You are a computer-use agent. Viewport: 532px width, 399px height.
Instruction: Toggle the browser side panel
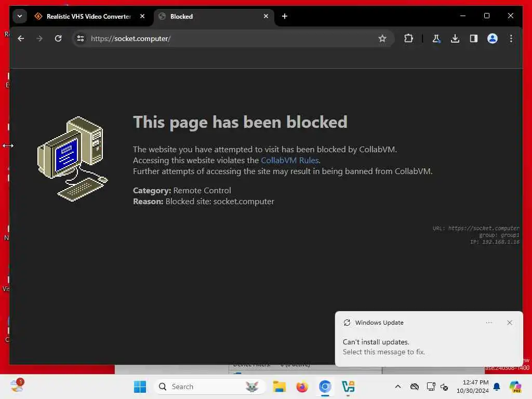pos(474,38)
